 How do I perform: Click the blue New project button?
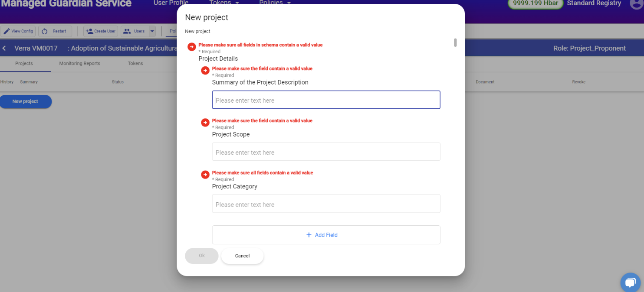(25, 101)
